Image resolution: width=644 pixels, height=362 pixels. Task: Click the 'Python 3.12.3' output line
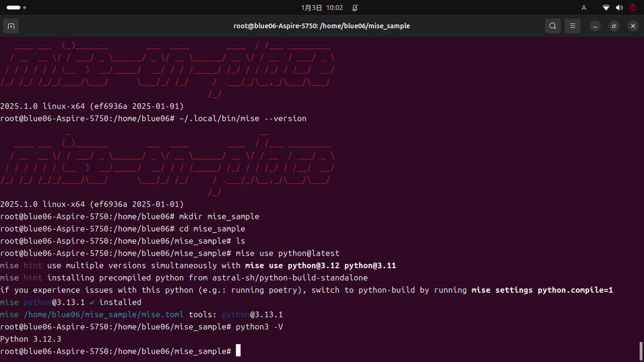(x=30, y=338)
